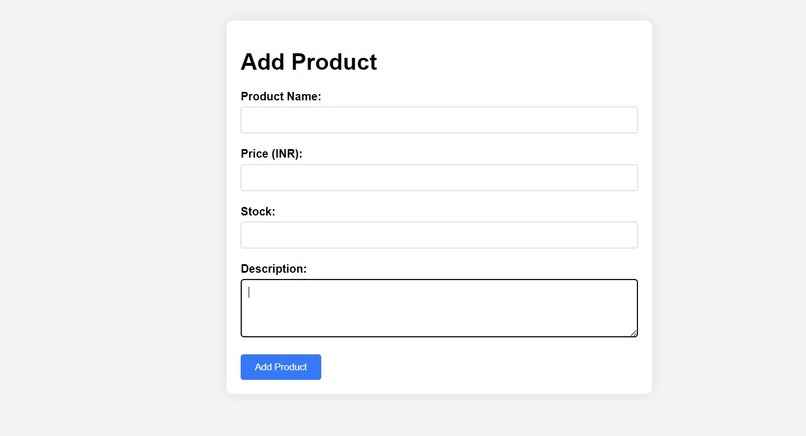Click the Description textarea resize handle
806x436 pixels.
click(x=633, y=333)
